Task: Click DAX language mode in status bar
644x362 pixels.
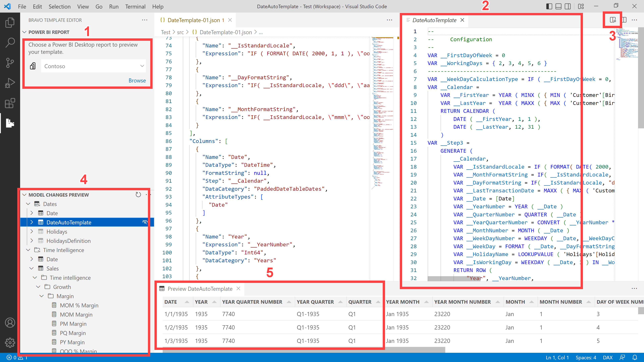Action: coord(607,357)
